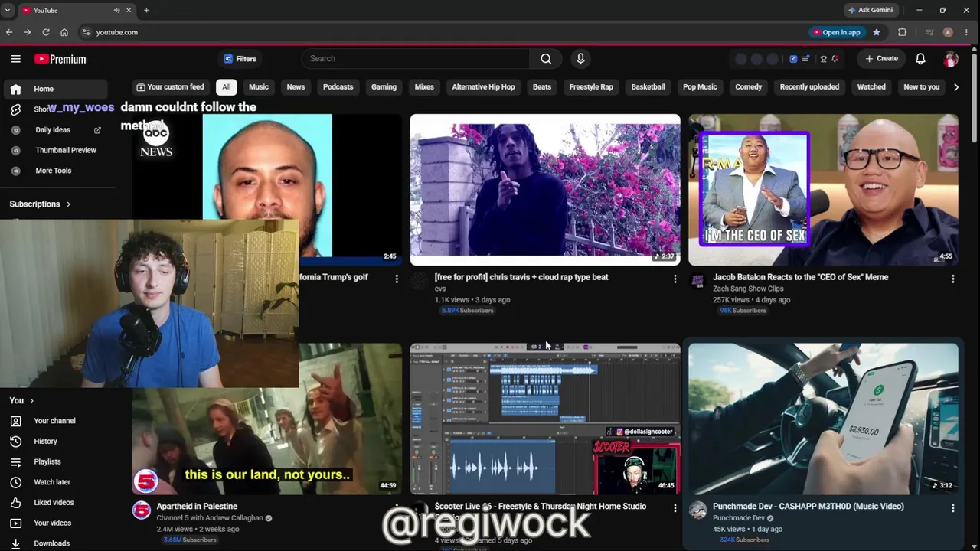Expand the Subscriptions section
Image resolution: width=980 pixels, height=551 pixels.
coord(40,204)
